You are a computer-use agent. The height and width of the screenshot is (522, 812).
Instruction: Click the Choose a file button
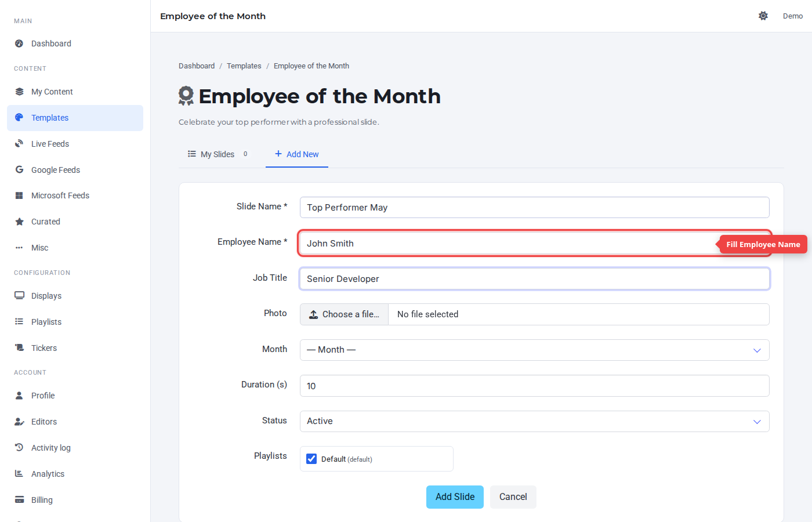click(345, 314)
